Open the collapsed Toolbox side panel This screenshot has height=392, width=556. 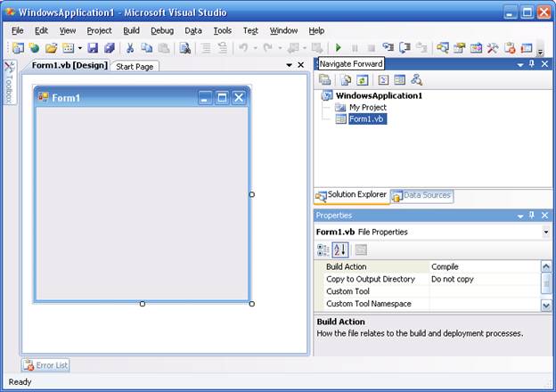(9, 83)
